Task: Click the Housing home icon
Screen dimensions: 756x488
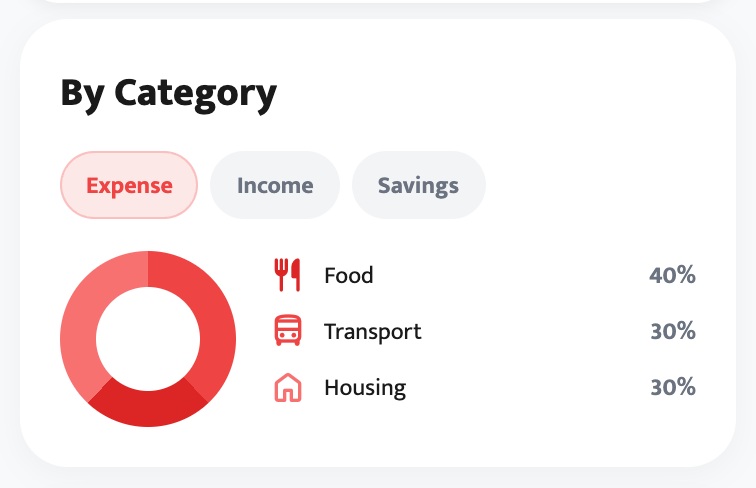Action: pos(288,387)
